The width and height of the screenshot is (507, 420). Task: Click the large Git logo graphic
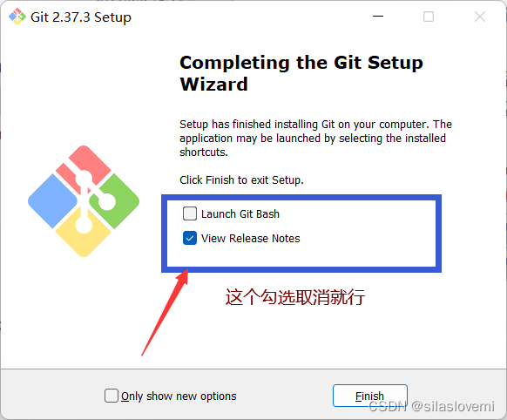pyautogui.click(x=84, y=201)
